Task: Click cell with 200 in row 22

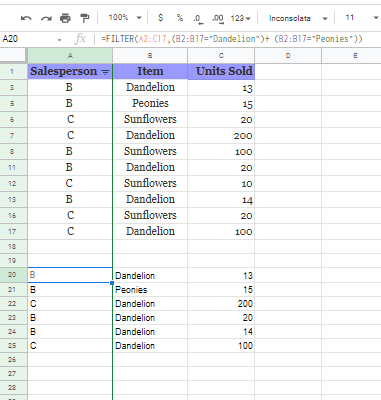Action: (x=221, y=304)
